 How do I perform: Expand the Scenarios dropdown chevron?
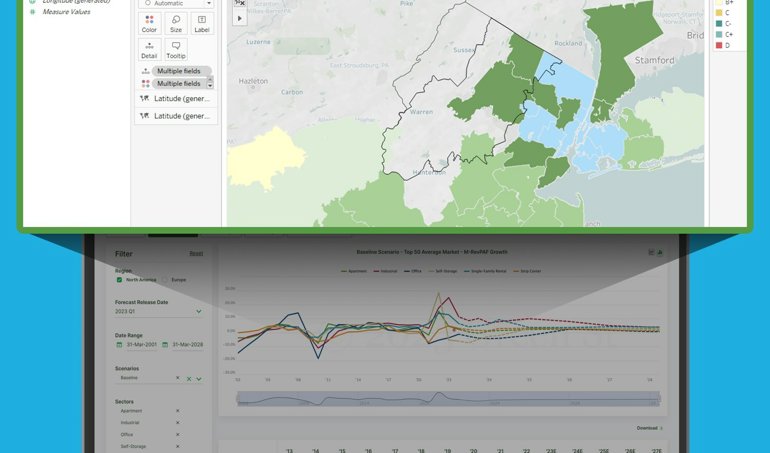(x=198, y=379)
